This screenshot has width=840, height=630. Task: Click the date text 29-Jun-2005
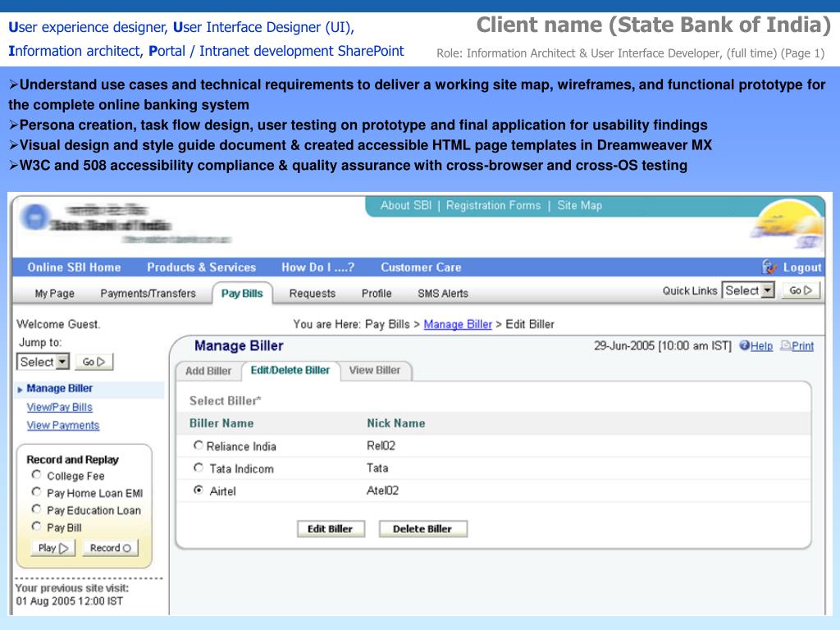tap(624, 346)
